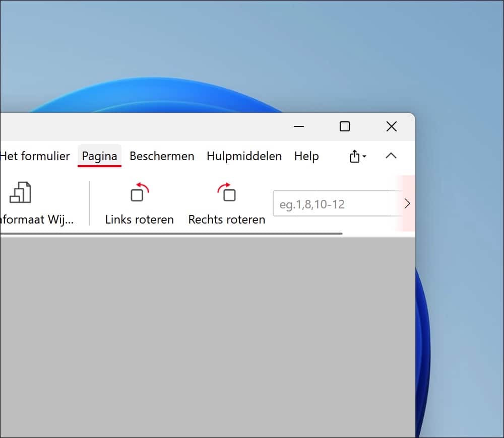This screenshot has height=438, width=504.
Task: Show more ribbon tools with the right chevron
Action: 407,203
